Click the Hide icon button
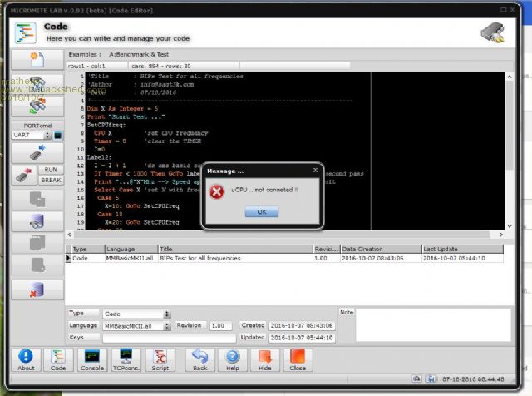Image resolution: width=532 pixels, height=396 pixels. (x=265, y=359)
